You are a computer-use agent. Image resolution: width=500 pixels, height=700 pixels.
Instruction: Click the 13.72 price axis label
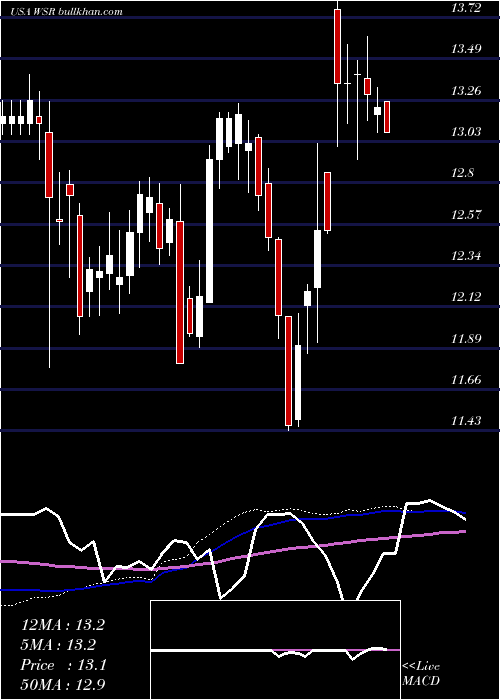[466, 7]
